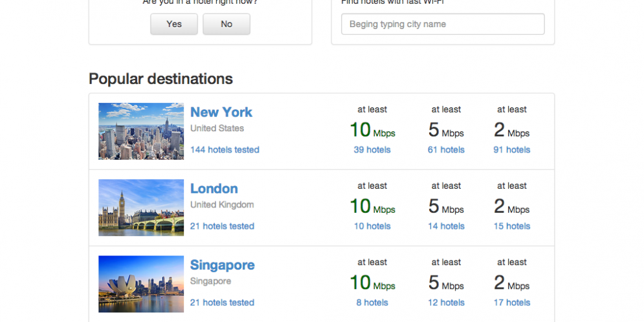Show 91 hotels with 2 Mbps
Screen dimensions: 644x322
[512, 150]
